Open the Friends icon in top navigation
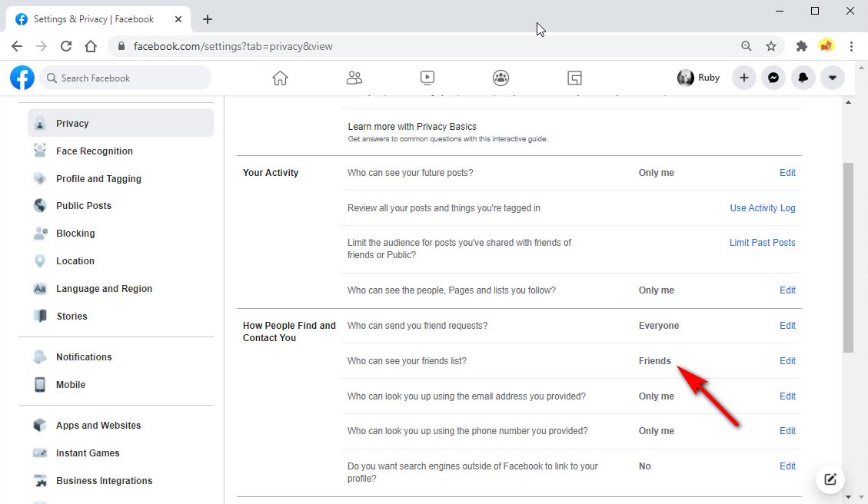The image size is (868, 504). pos(354,78)
